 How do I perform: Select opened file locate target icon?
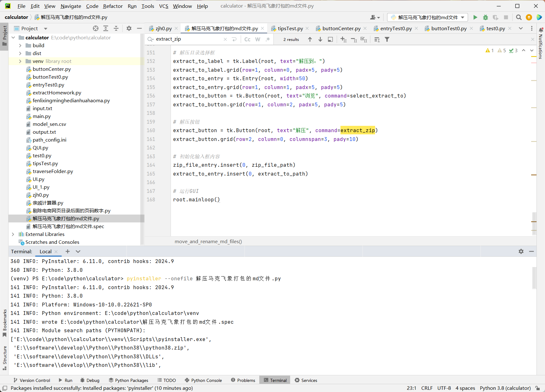pyautogui.click(x=96, y=28)
